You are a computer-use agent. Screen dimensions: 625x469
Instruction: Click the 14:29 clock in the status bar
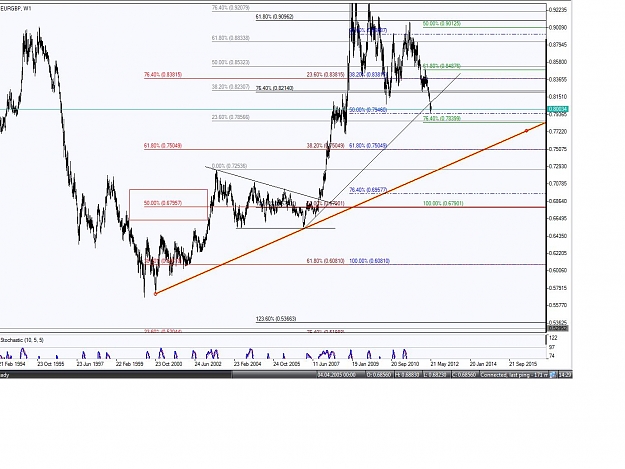(564, 375)
